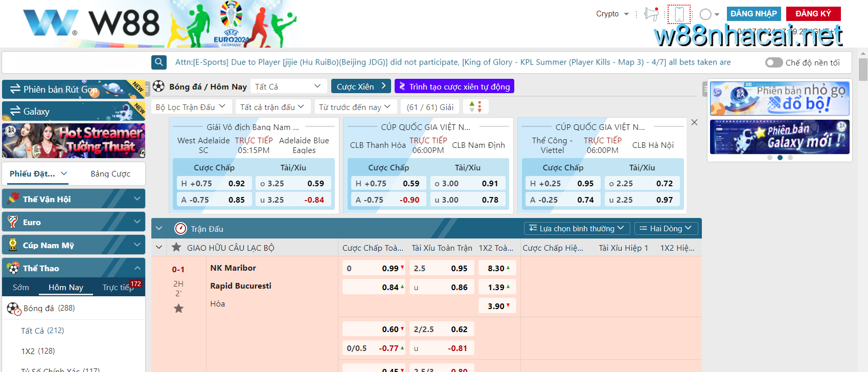Toggle dark background mode switch

(x=774, y=62)
